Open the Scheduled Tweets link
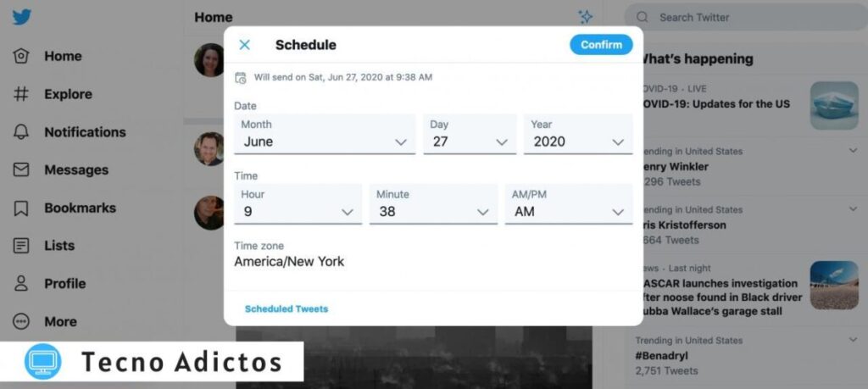 [x=287, y=308]
